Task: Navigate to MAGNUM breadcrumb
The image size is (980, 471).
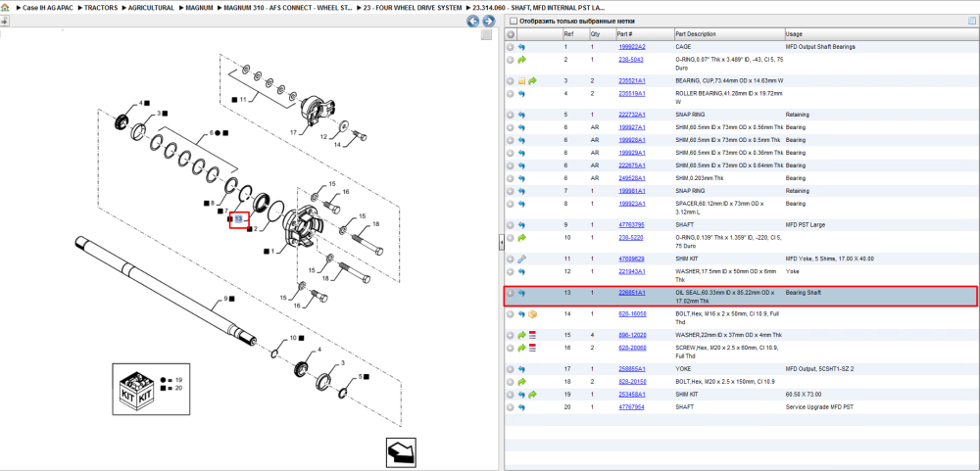Action: 199,8
